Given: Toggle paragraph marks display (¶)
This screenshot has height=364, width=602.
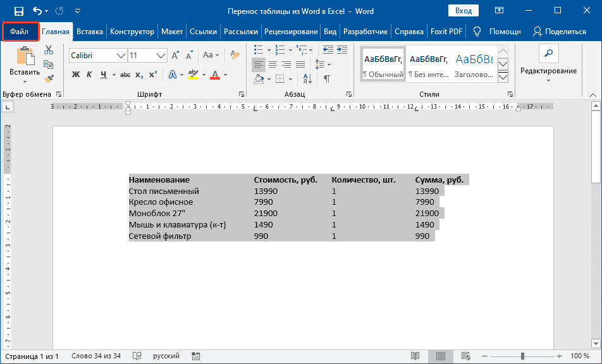Looking at the screenshot, I should pos(326,79).
